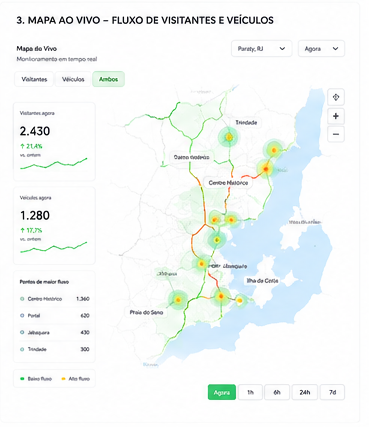Click the vehicles sparkline chart
This screenshot has width=369, height=427.
pyautogui.click(x=54, y=248)
